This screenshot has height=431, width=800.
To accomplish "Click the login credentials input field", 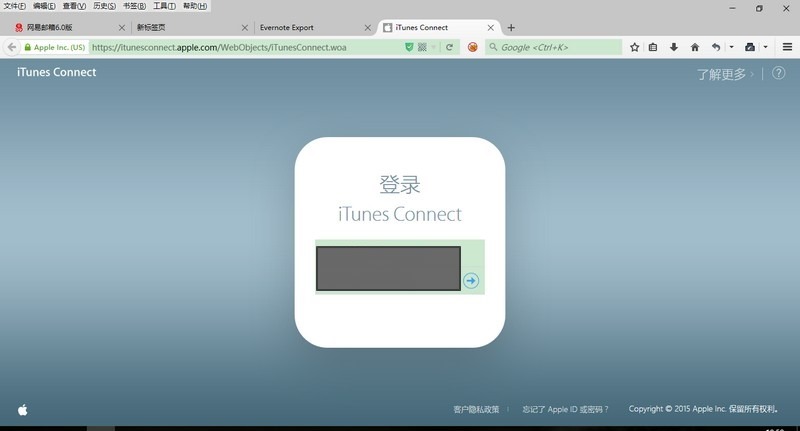I will click(388, 268).
